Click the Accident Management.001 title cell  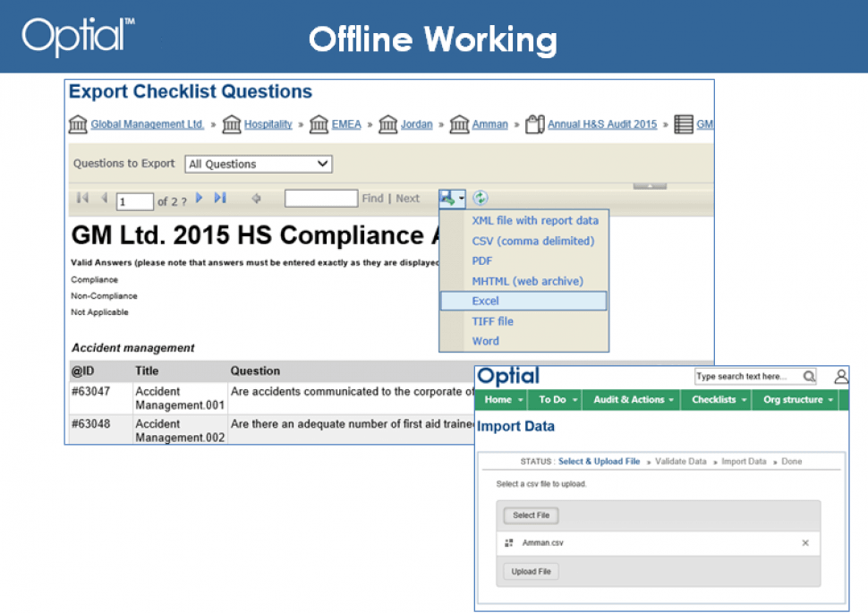coord(180,397)
